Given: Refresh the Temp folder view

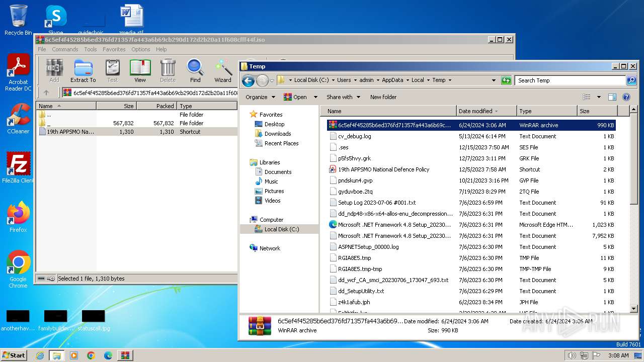Looking at the screenshot, I should point(506,80).
